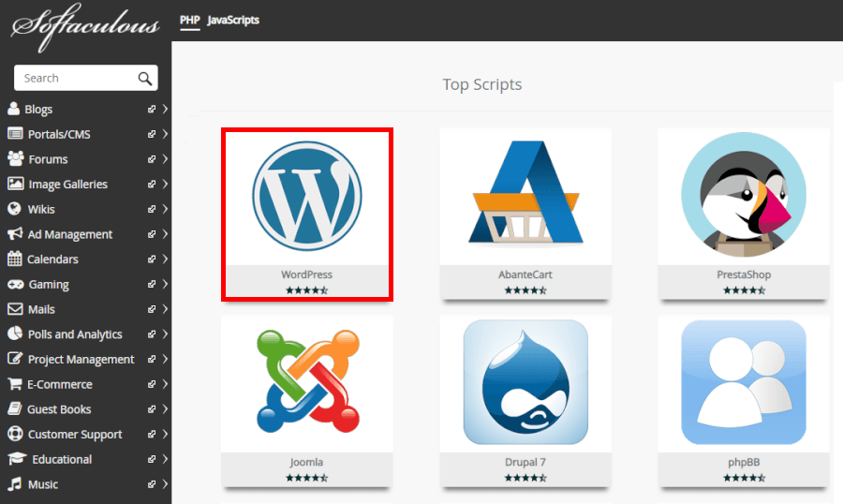Expand the Music chevron arrow

165,484
